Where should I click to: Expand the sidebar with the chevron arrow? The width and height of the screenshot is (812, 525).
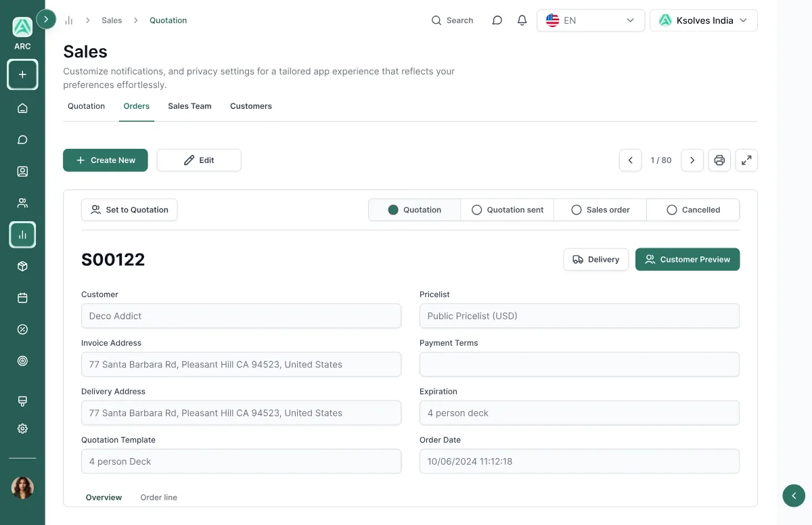coord(46,19)
